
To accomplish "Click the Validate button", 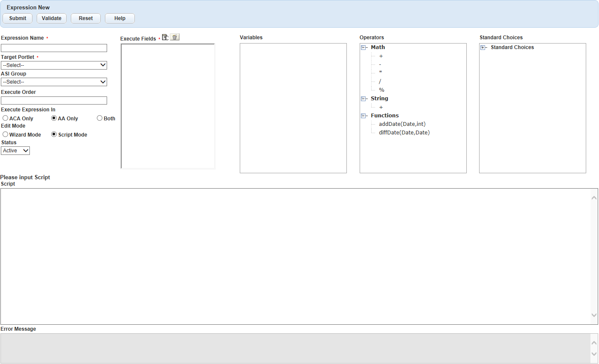I will tap(52, 18).
